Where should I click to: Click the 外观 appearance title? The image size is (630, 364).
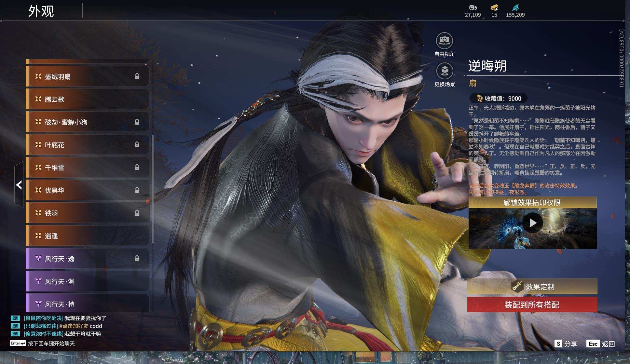[41, 11]
